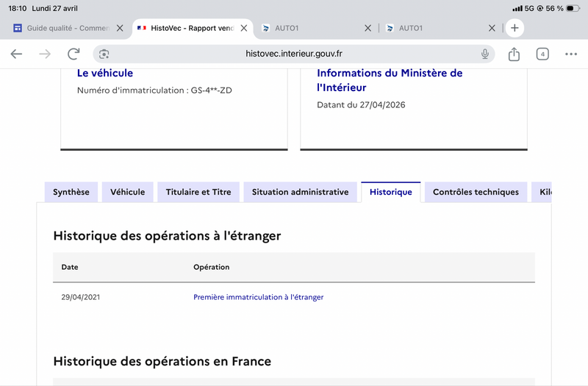Close the Guide qualité tab
This screenshot has height=386, width=588.
[x=120, y=28]
